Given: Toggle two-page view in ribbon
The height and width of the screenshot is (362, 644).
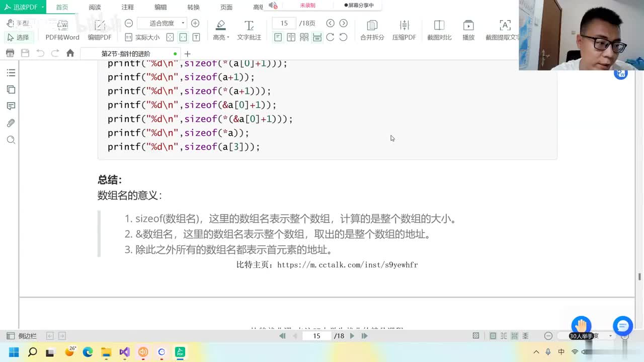Looking at the screenshot, I should click(x=291, y=37).
